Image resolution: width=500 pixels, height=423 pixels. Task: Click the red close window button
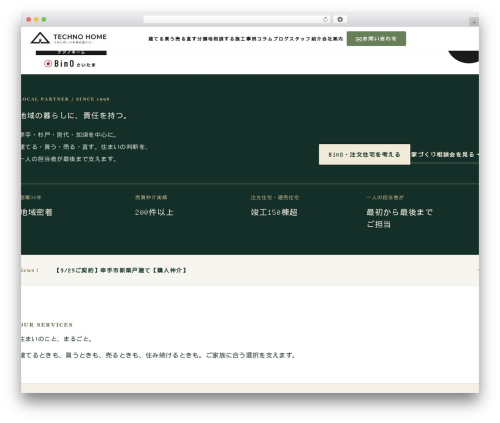(29, 20)
